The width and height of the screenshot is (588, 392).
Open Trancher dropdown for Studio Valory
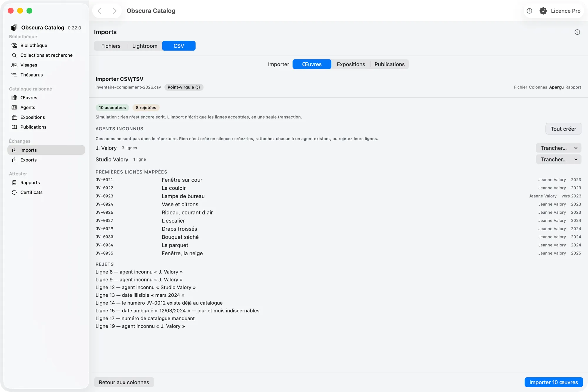(559, 159)
